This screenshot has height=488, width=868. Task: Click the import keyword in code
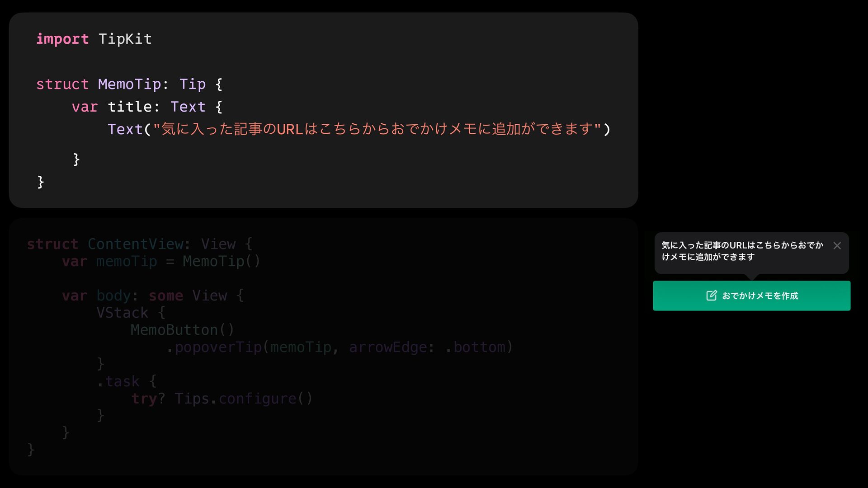click(62, 39)
